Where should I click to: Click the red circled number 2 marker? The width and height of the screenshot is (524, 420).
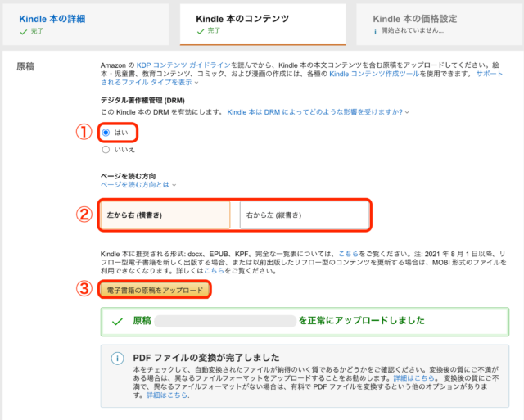[83, 215]
